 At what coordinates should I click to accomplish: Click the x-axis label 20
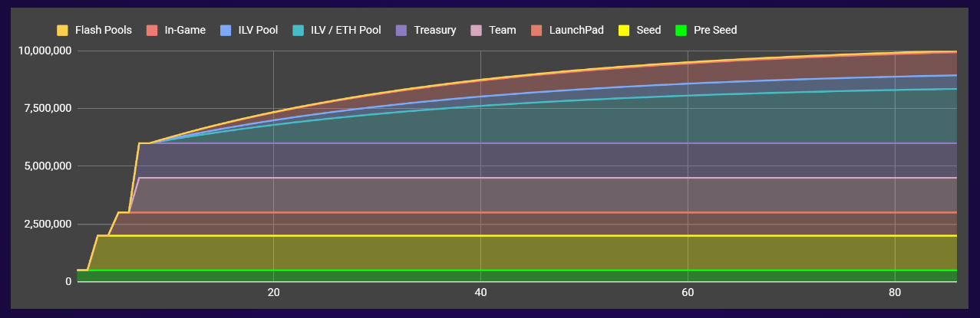point(273,293)
